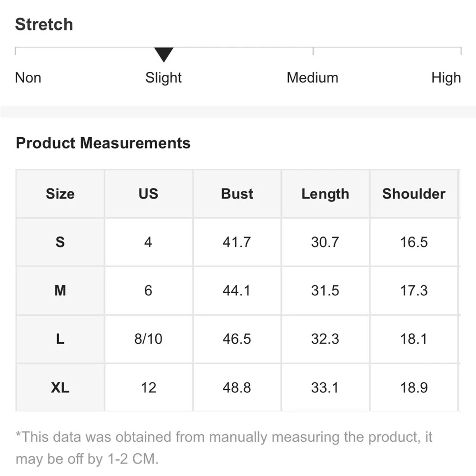This screenshot has height=476, width=476.
Task: Click the Shoulder column header
Action: (x=414, y=194)
